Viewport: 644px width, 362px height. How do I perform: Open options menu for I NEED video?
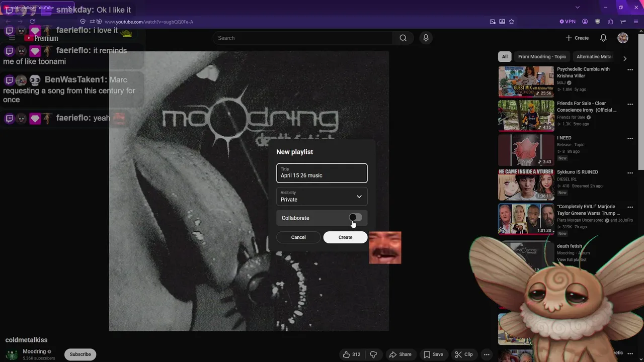click(x=630, y=138)
